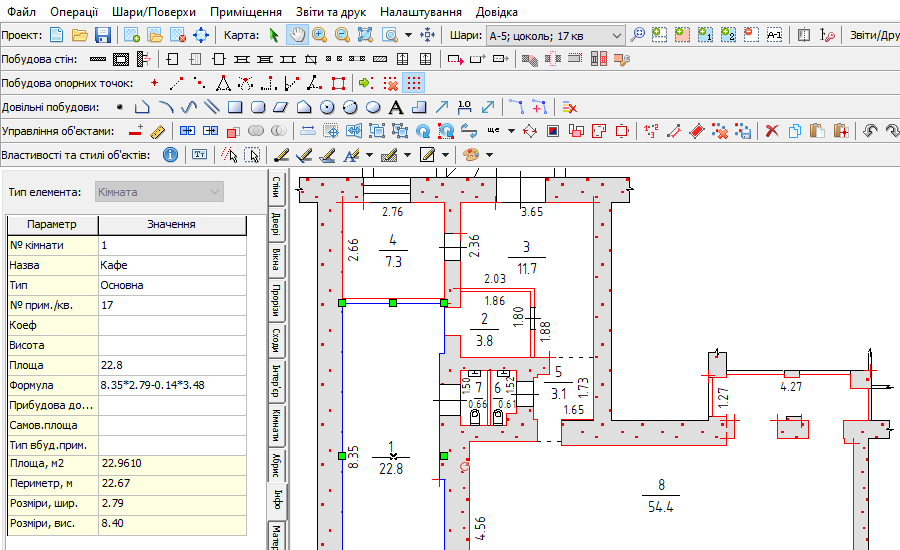Select the ellipse drawing tool
The width and height of the screenshot is (900, 550).
pyautogui.click(x=373, y=107)
